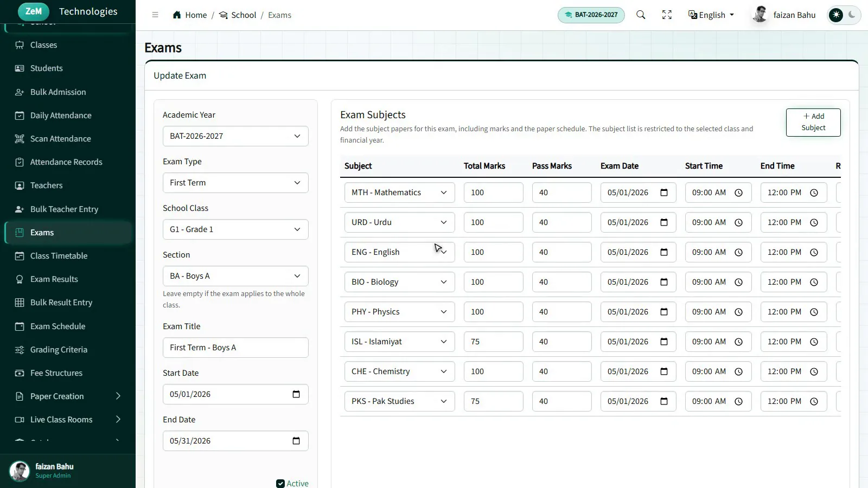Go to Home breadcrumb link
The width and height of the screenshot is (868, 488).
190,15
